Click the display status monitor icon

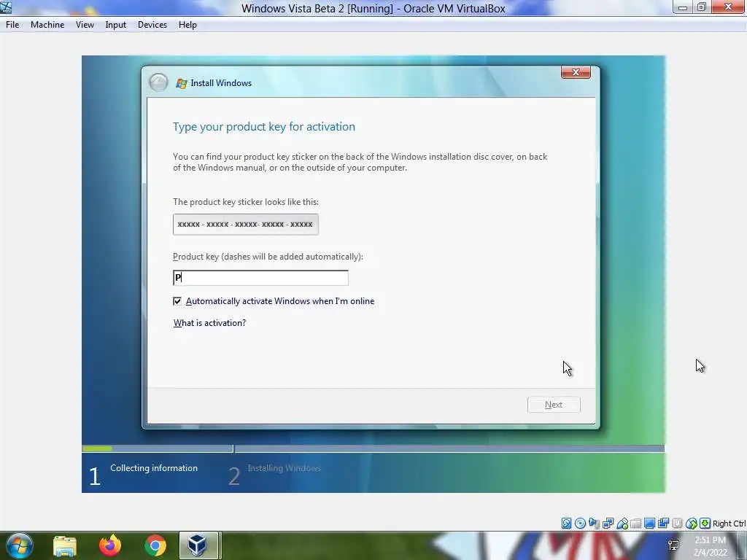pyautogui.click(x=649, y=524)
